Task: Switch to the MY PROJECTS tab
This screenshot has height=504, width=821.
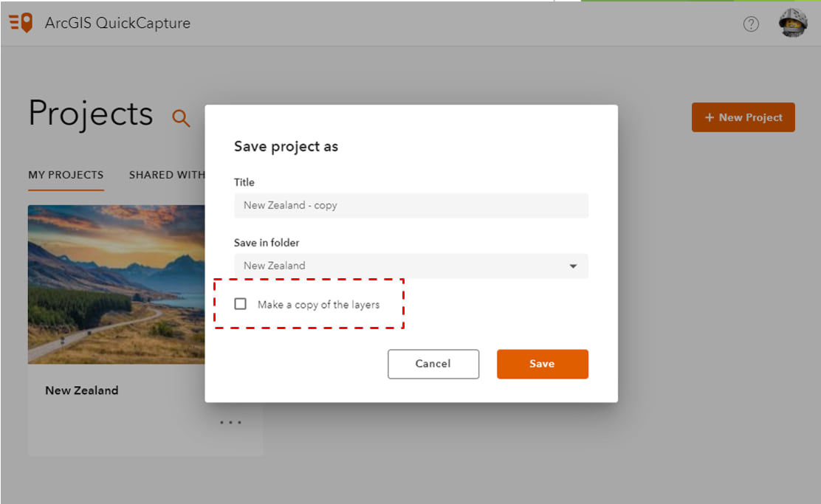Action: click(66, 175)
